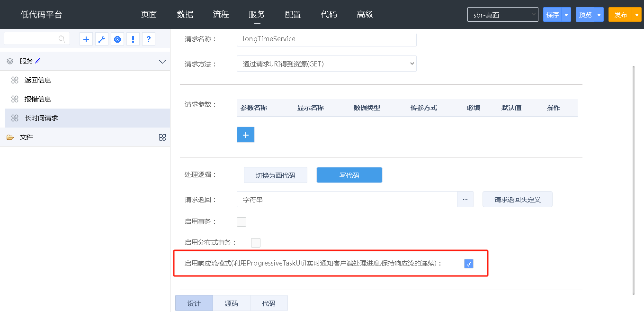Enable the 启用事务 checkbox
This screenshot has width=644, height=312.
[241, 221]
